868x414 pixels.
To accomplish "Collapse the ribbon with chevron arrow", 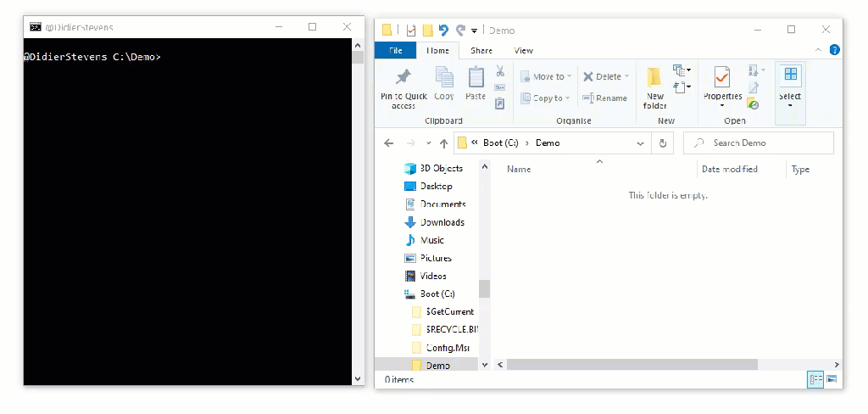I will coord(819,51).
